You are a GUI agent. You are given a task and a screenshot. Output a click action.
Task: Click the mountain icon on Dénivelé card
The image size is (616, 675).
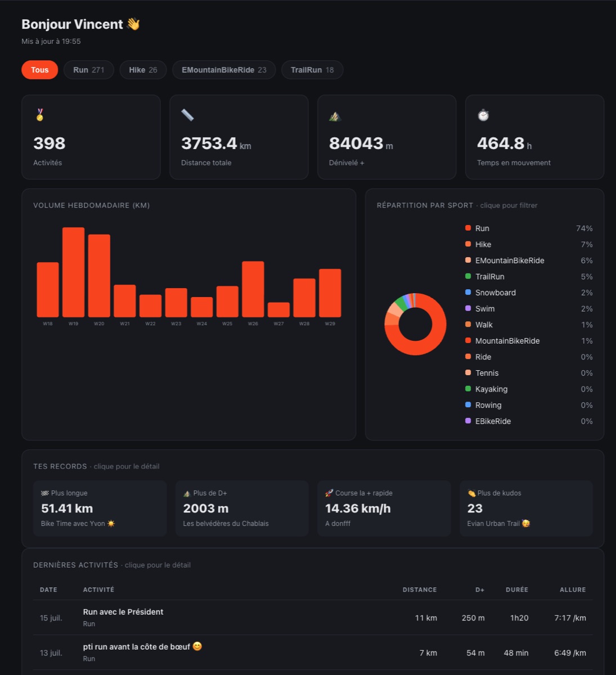click(x=335, y=116)
